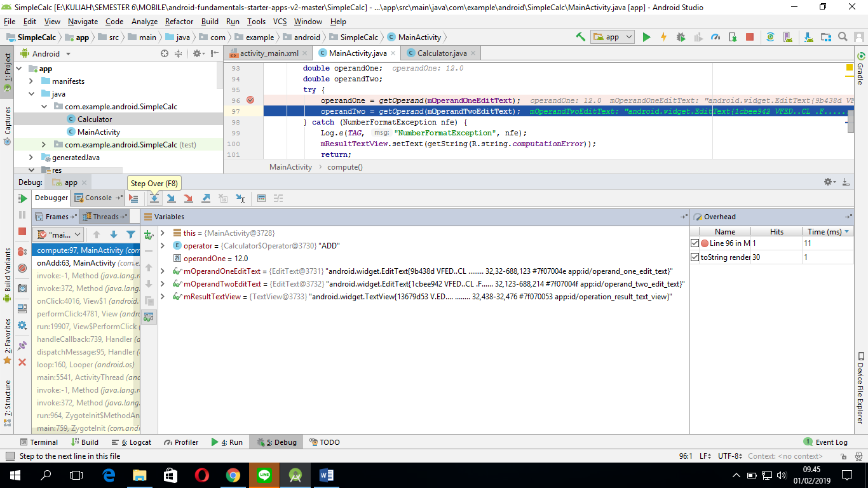Open the Profiler tool window button

coord(181,442)
